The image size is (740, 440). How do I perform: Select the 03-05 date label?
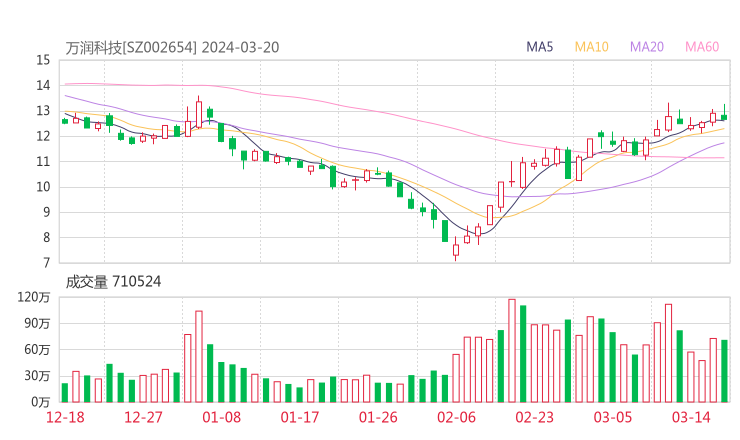pos(613,417)
